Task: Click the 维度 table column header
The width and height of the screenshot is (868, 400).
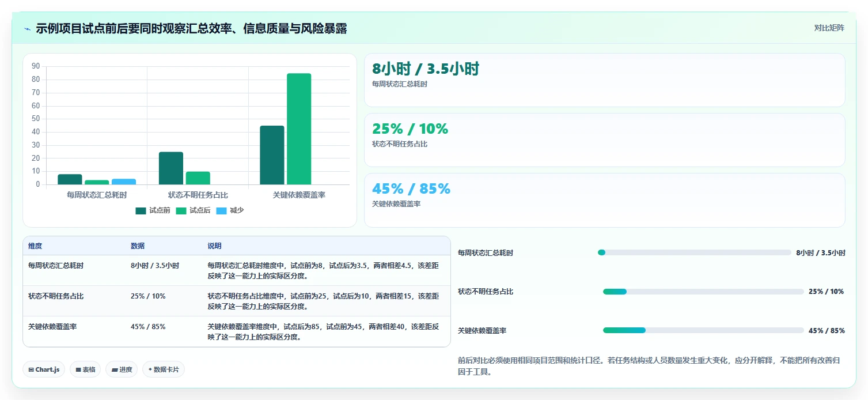Action: [35, 246]
